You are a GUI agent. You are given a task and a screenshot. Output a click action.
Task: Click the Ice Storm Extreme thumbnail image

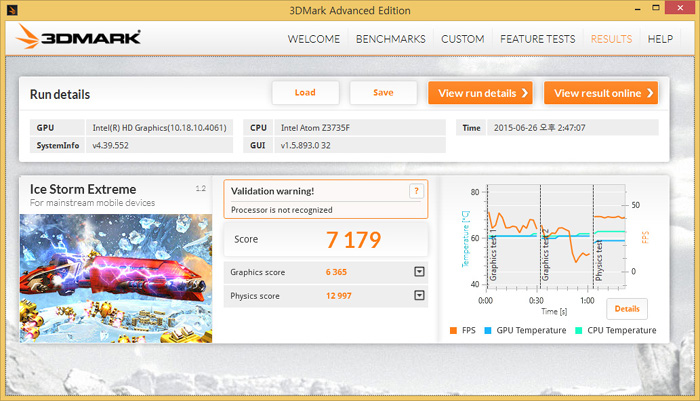116,278
